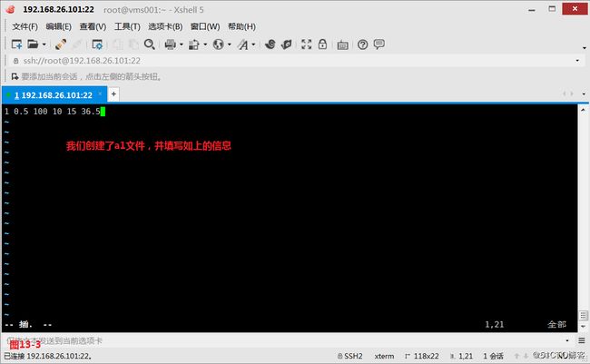This screenshot has width=590, height=364.
Task: Launch the Xftp swirl icon
Action: (270, 44)
